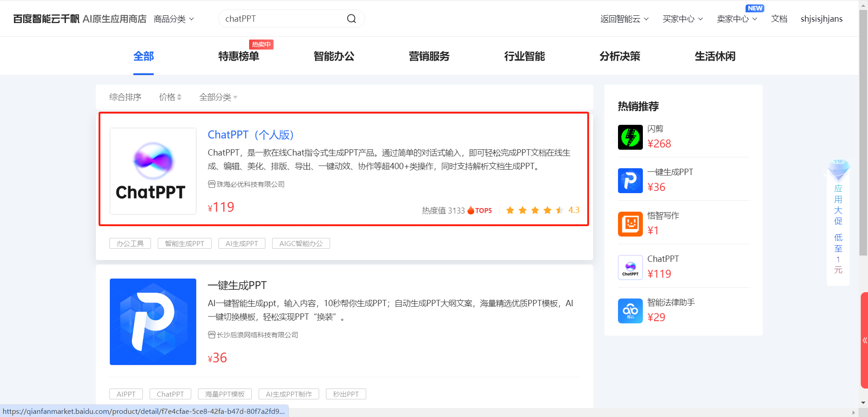Click the 热度值 3133 text
The height and width of the screenshot is (417, 868).
(x=443, y=210)
